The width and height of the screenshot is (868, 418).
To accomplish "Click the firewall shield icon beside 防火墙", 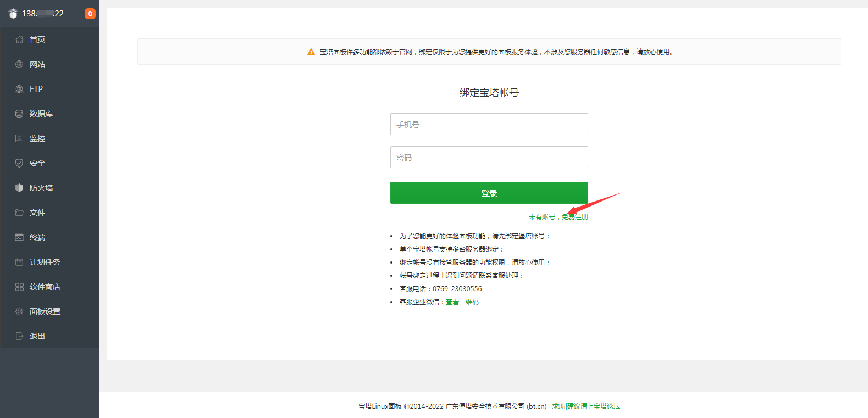I will (19, 188).
